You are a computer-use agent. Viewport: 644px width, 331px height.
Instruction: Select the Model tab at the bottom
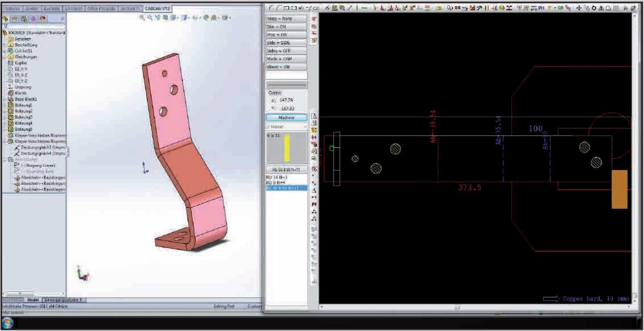pyautogui.click(x=32, y=300)
